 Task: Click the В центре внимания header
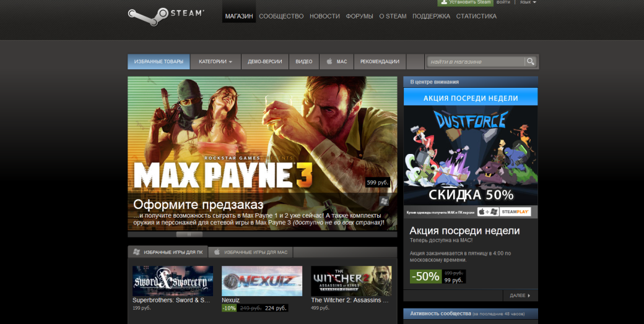click(x=470, y=82)
